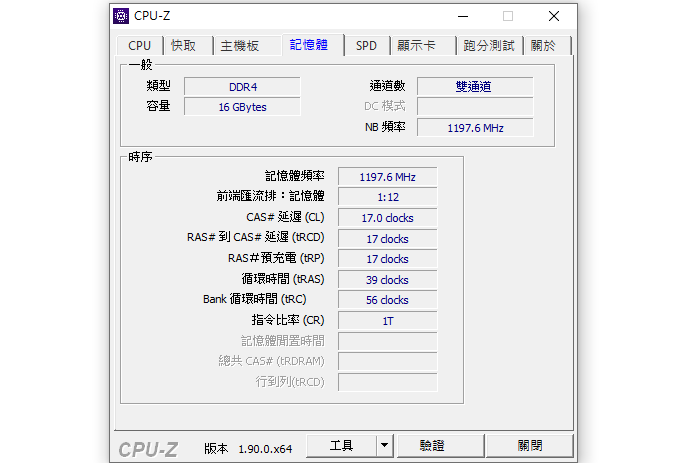
Task: Click the 通道數 label
Action: click(387, 86)
